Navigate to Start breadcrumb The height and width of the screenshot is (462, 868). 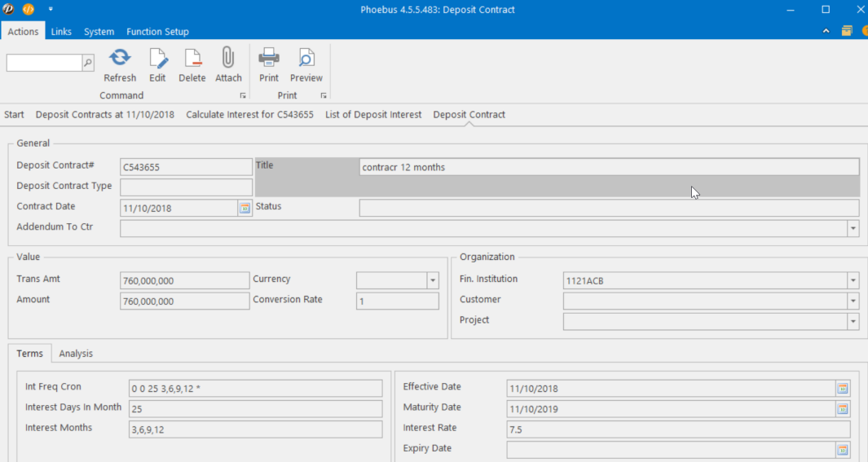pyautogui.click(x=14, y=115)
